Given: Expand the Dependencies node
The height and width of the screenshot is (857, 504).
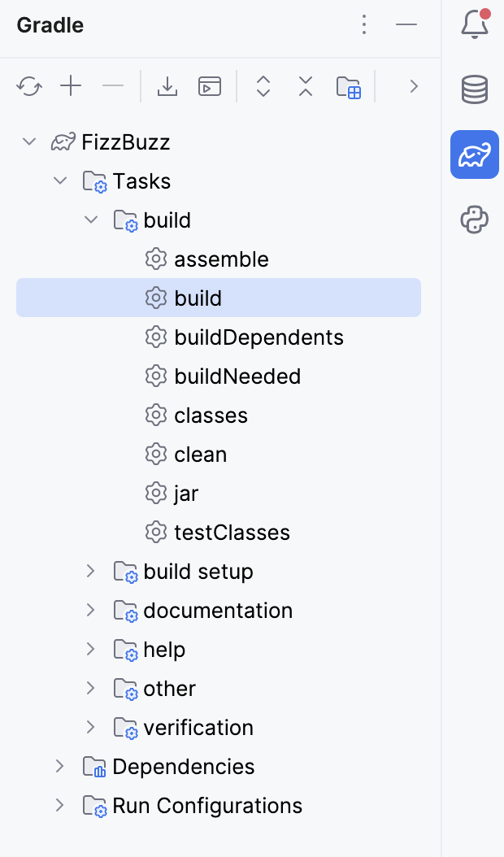Looking at the screenshot, I should 59,766.
